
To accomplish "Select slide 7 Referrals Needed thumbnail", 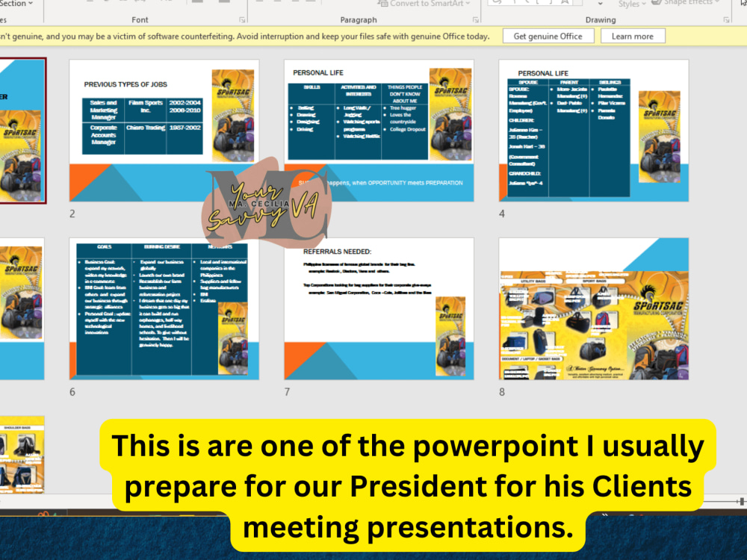I will coord(379,308).
